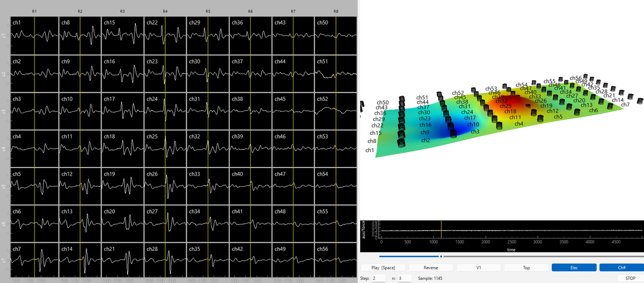
Task: Select the ch22 signal plot in grid
Action: 165,35
